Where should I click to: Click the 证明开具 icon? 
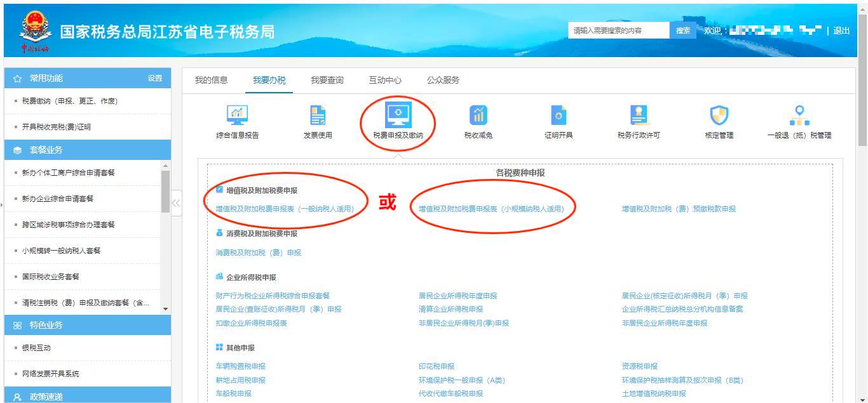coord(559,116)
